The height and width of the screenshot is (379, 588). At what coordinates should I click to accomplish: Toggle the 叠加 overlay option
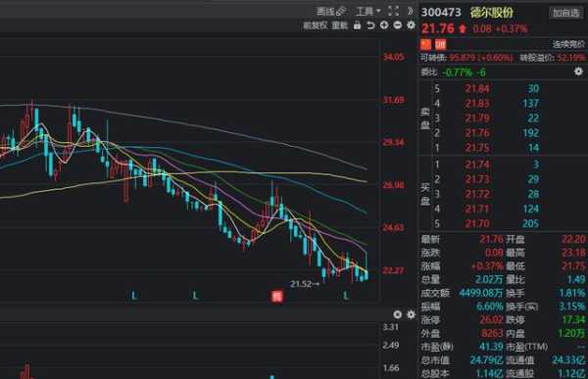[340, 25]
